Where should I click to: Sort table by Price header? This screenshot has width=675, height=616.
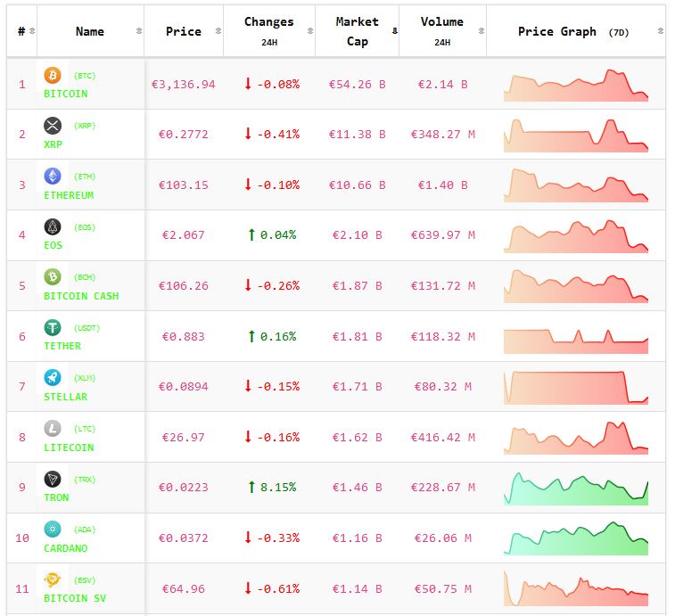point(183,31)
